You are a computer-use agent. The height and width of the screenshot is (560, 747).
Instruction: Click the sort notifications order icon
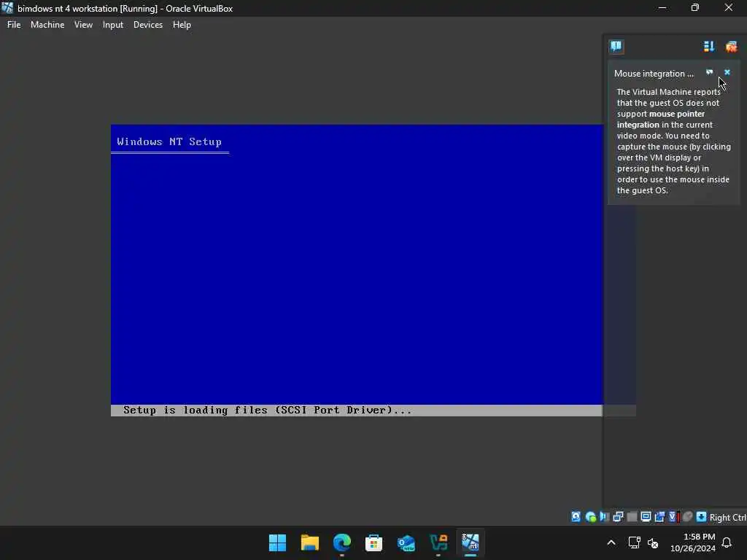[x=709, y=46]
